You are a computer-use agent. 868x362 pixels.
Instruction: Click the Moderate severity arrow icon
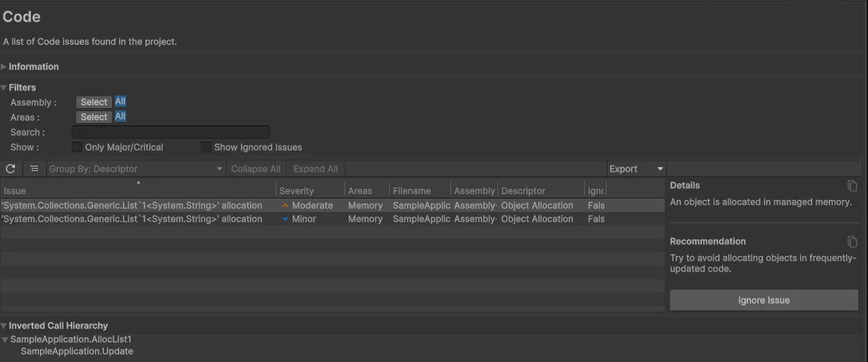click(x=285, y=206)
